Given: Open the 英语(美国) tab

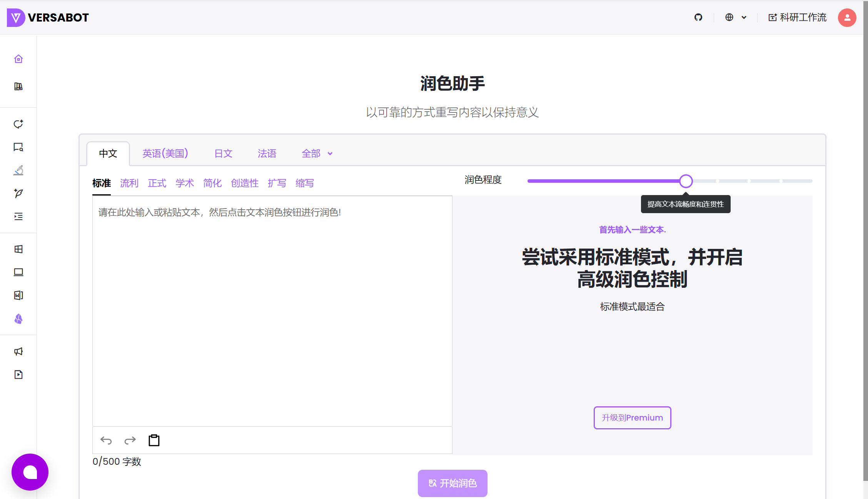Looking at the screenshot, I should click(165, 153).
